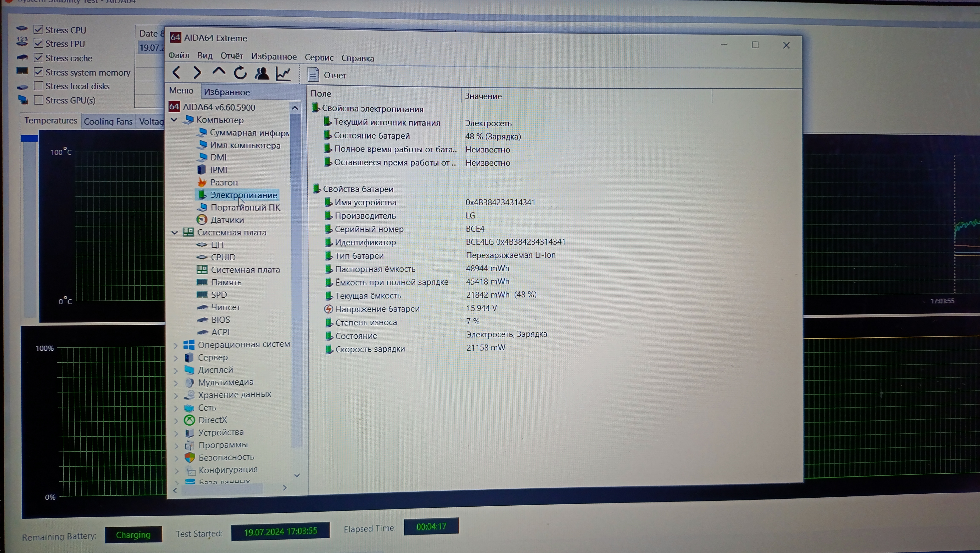Switch to Избранное panel tab
Image resolution: width=980 pixels, height=553 pixels.
[227, 92]
